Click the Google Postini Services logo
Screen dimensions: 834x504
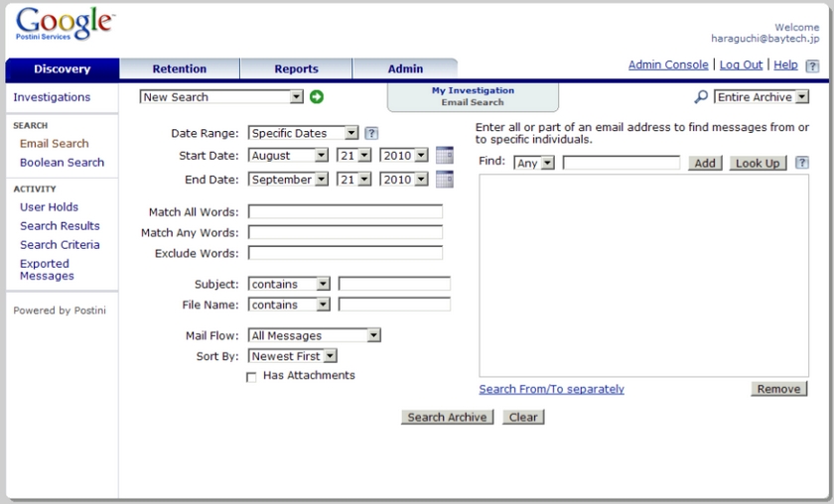(x=65, y=24)
